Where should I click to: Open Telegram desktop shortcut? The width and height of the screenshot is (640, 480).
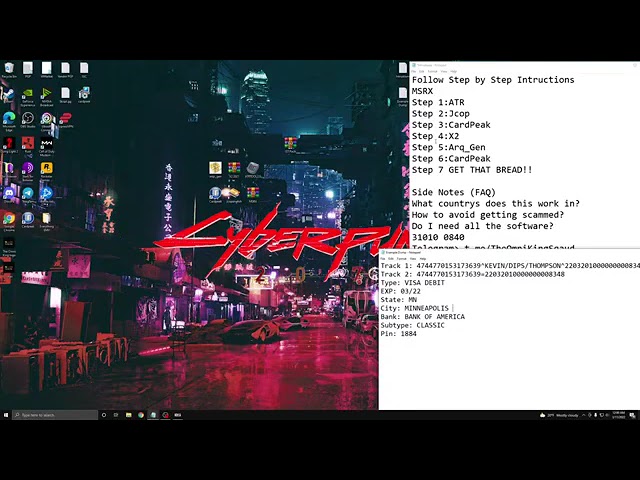28,195
